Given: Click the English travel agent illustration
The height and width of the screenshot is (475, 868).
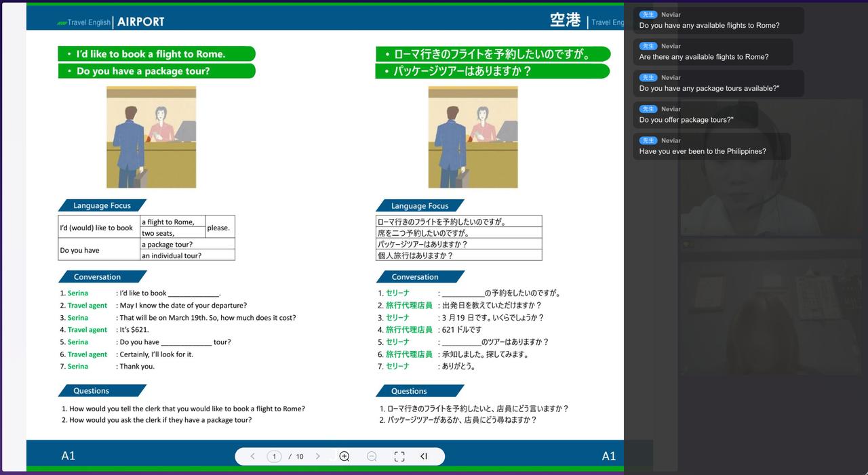Looking at the screenshot, I should pos(151,137).
